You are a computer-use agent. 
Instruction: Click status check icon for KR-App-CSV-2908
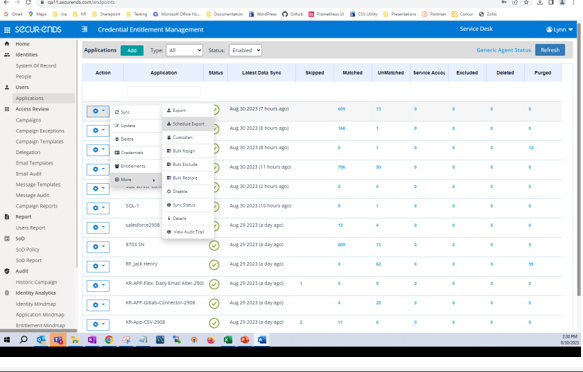pos(214,323)
